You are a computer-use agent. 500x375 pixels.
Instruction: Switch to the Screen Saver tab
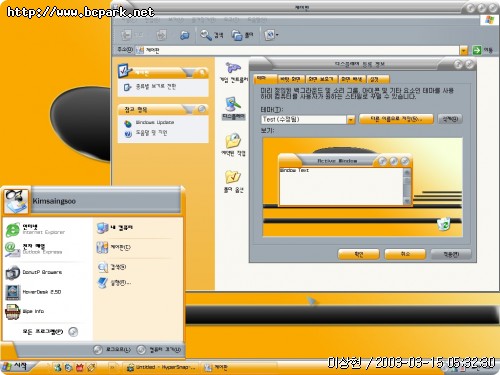(x=321, y=79)
